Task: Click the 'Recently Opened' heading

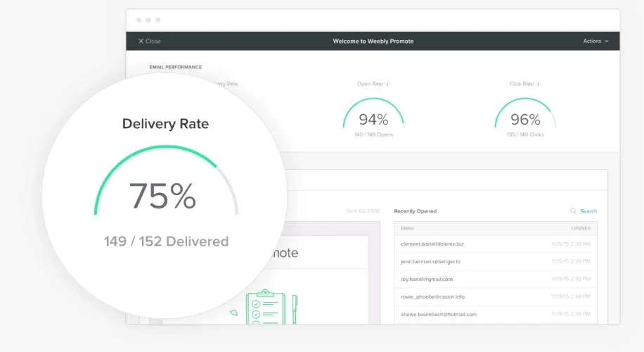Action: click(x=416, y=211)
